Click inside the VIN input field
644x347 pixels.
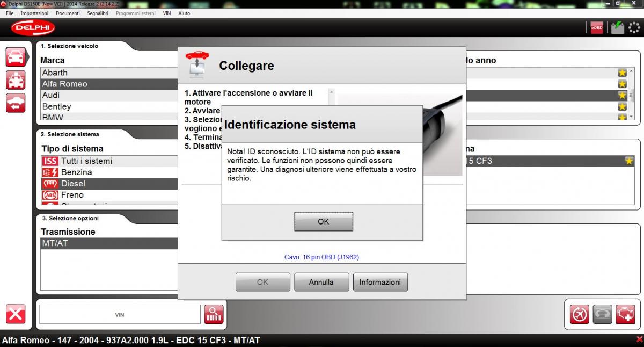tap(120, 314)
